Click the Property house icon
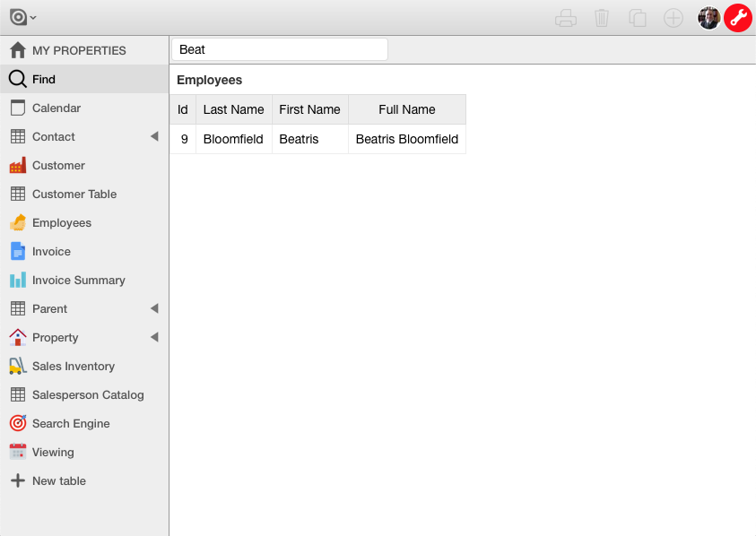 click(x=18, y=337)
